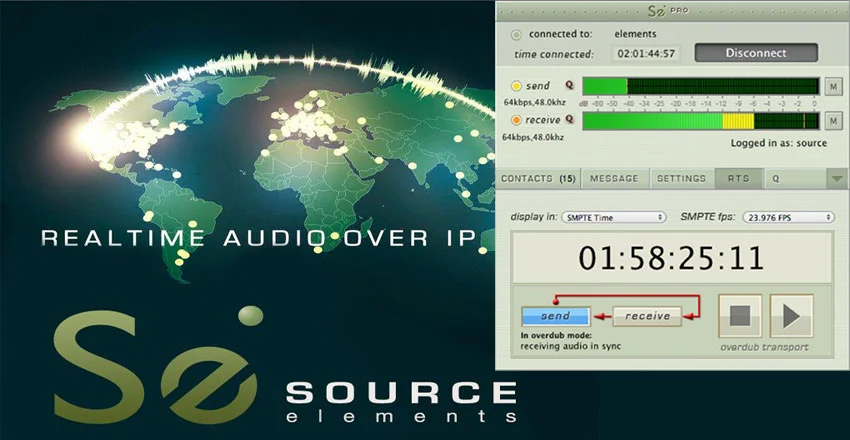This screenshot has width=850, height=440.
Task: Click the dB scale between the meters
Action: click(x=698, y=103)
